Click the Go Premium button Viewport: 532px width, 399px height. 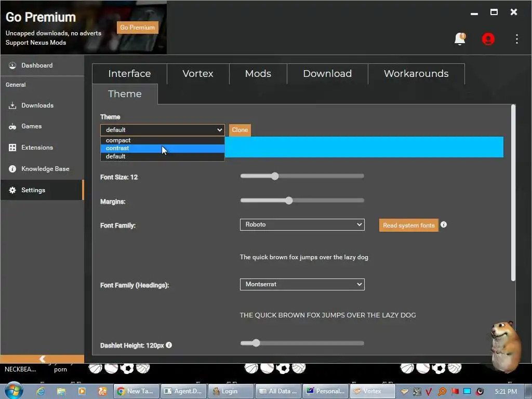tap(137, 28)
